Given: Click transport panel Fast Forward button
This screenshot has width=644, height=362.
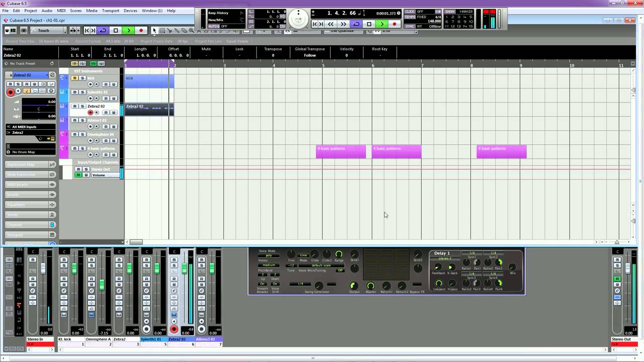Looking at the screenshot, I should click(x=343, y=24).
